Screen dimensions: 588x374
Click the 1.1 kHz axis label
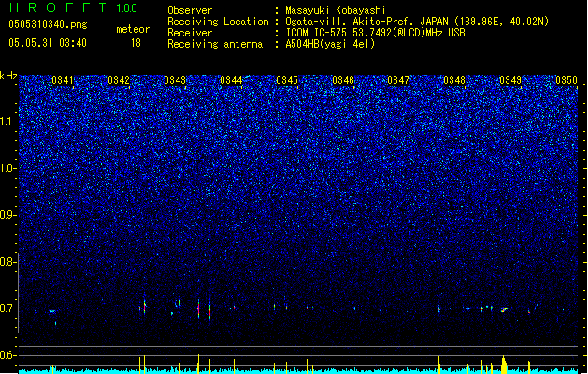point(8,122)
